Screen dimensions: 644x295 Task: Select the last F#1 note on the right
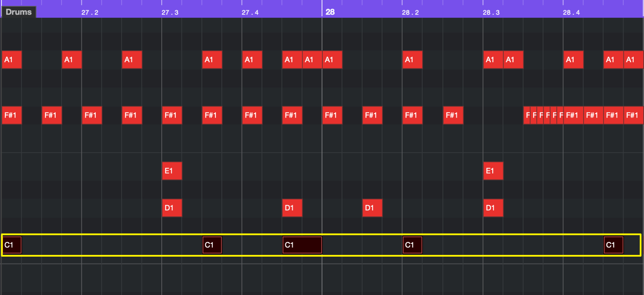(x=634, y=115)
